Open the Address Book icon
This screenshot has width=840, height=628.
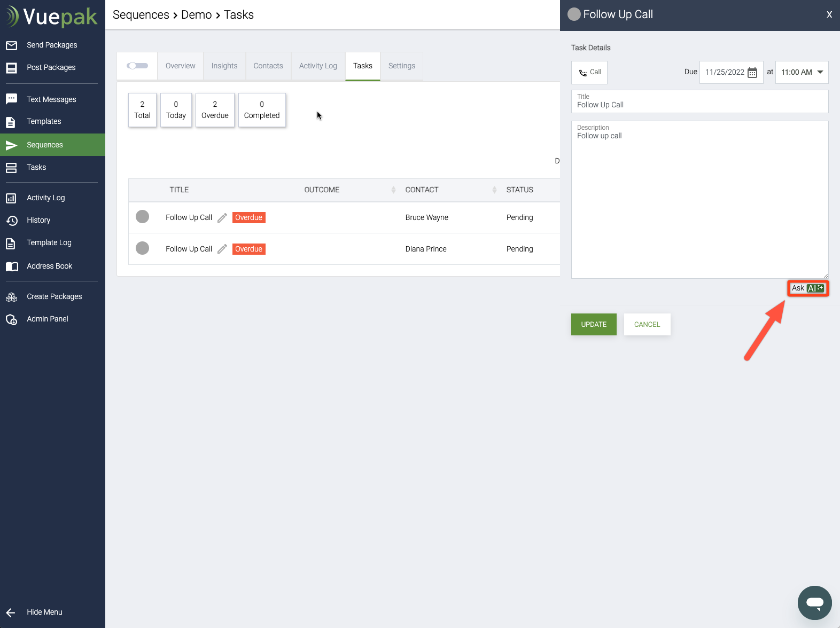coord(11,266)
